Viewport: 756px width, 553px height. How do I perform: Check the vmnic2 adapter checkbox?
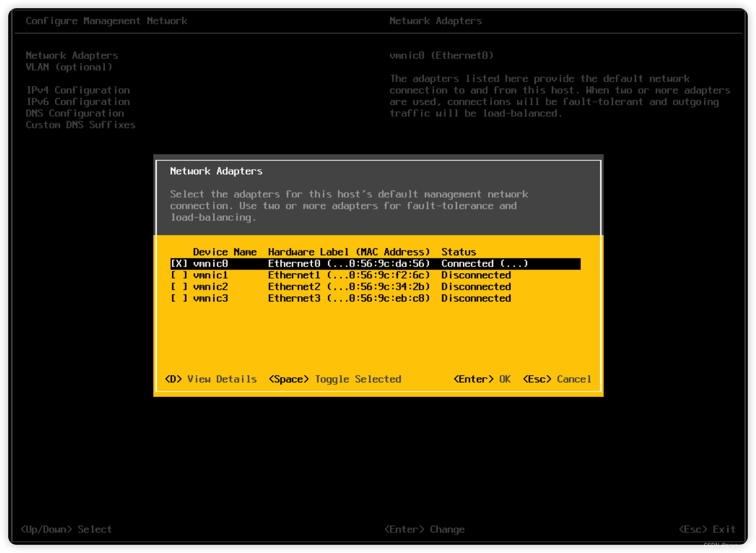[179, 286]
